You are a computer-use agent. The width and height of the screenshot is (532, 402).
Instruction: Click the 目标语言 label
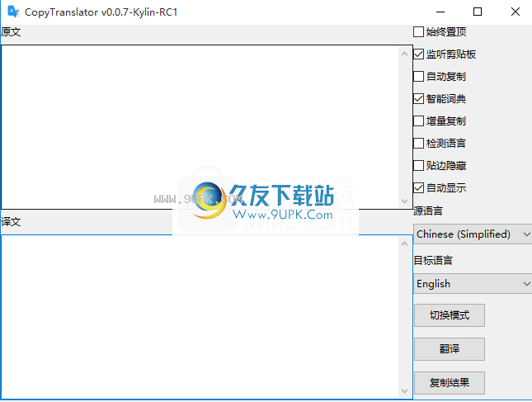click(433, 260)
